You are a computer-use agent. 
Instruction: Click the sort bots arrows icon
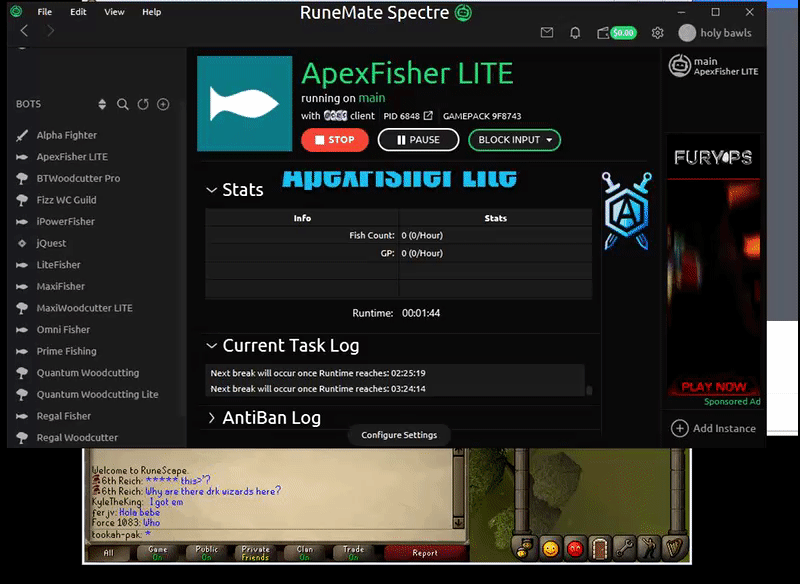(102, 104)
